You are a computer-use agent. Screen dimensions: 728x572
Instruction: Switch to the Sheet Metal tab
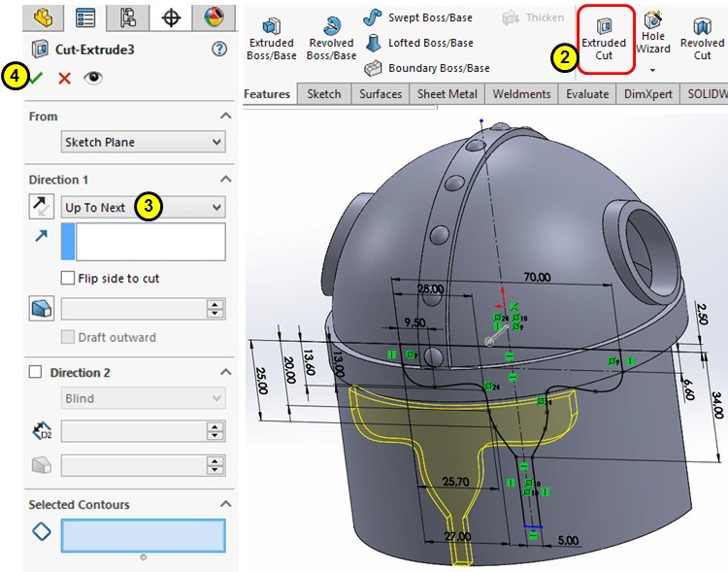tap(446, 94)
